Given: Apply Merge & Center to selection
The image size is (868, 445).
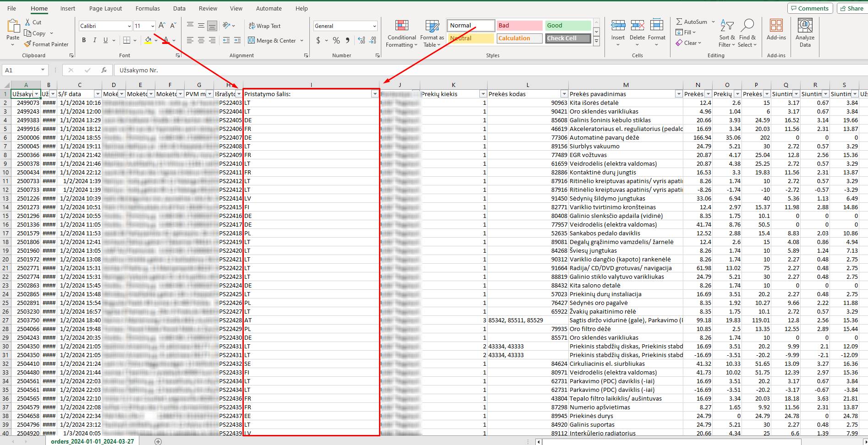Looking at the screenshot, I should (273, 40).
